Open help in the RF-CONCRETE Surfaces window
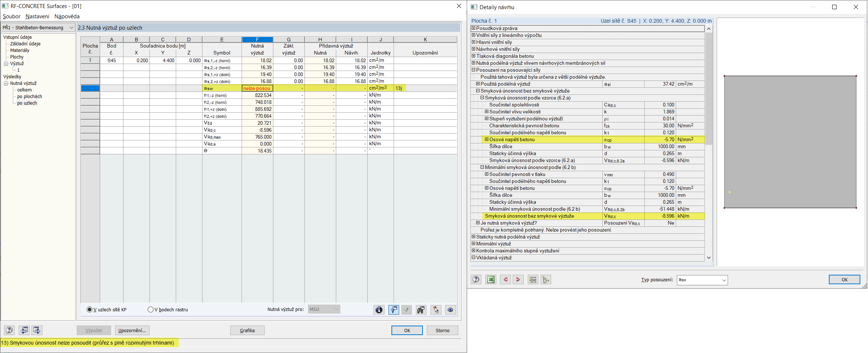 click(x=9, y=330)
